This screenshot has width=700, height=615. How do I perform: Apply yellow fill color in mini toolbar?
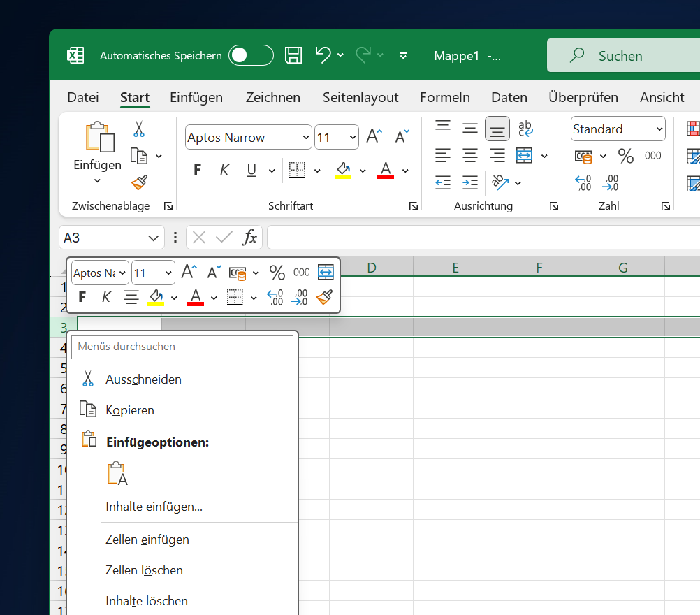pos(156,297)
